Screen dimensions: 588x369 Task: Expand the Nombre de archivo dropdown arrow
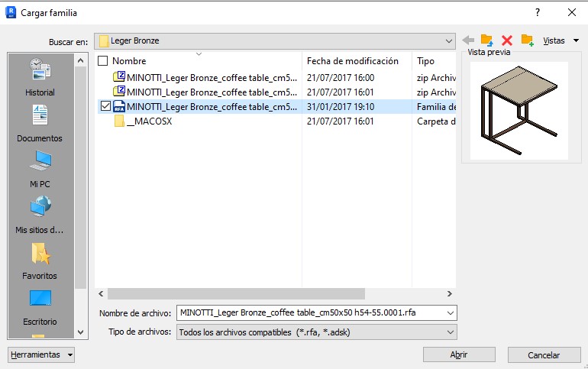[x=449, y=312]
